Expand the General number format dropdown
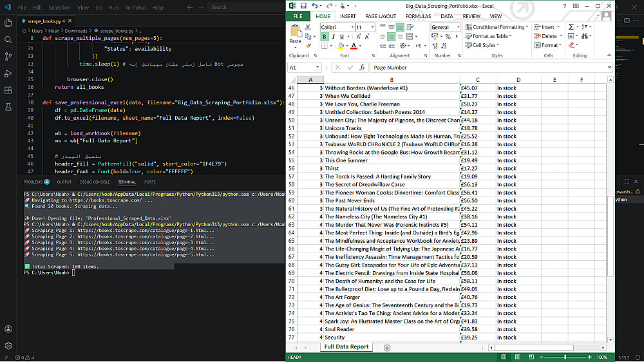The width and height of the screenshot is (644, 362). [x=457, y=27]
